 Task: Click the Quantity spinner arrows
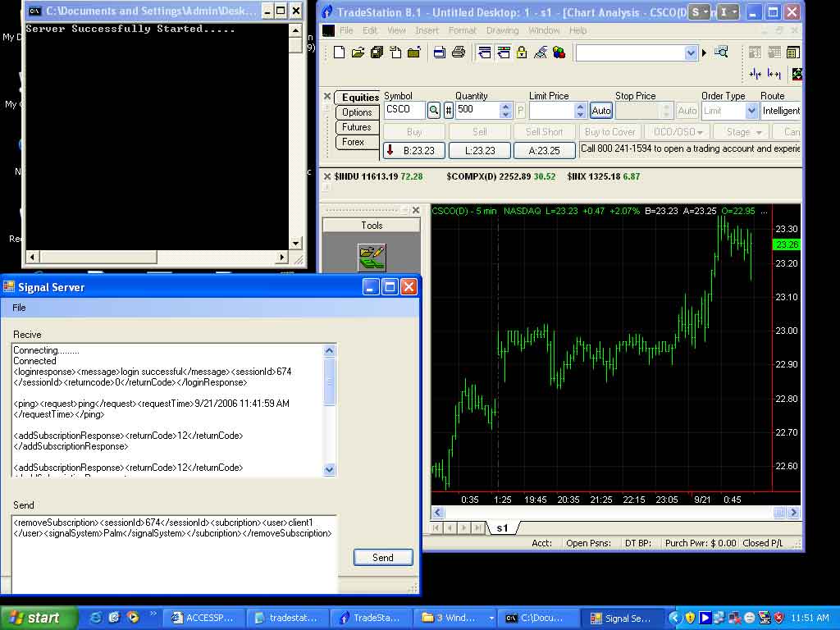pyautogui.click(x=505, y=111)
